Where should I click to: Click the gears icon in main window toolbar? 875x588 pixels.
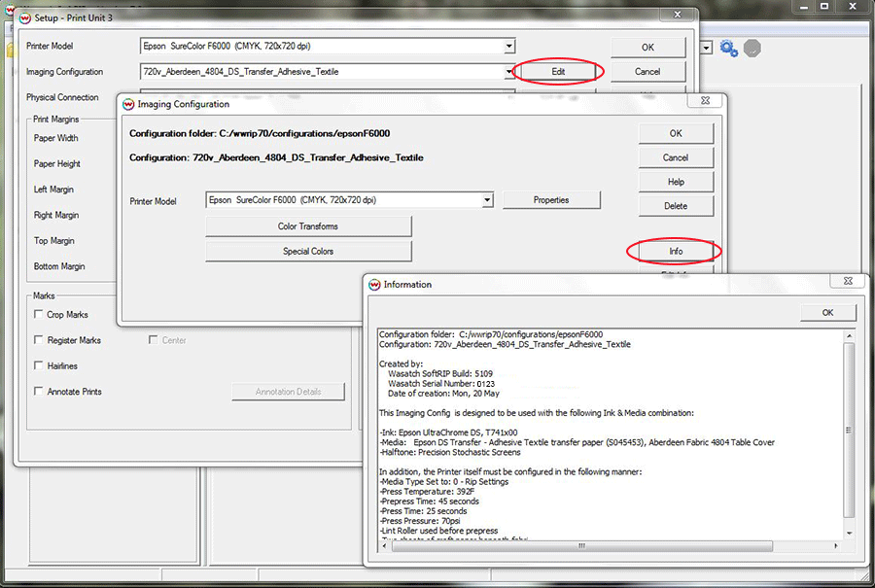click(729, 49)
